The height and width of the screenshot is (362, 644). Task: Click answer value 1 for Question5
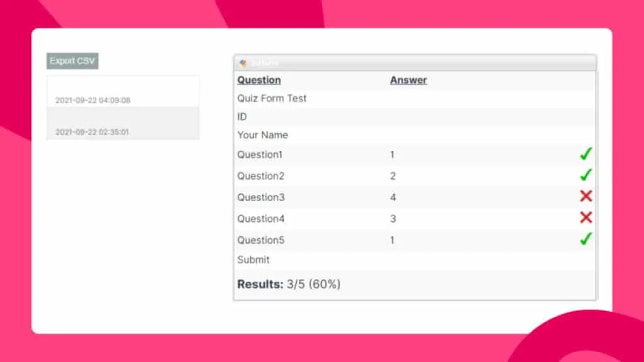392,239
